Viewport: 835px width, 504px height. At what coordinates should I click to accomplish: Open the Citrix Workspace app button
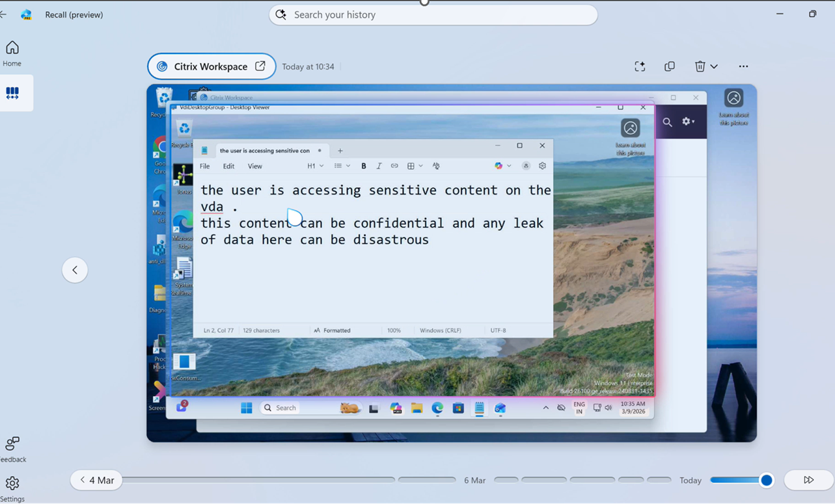212,66
